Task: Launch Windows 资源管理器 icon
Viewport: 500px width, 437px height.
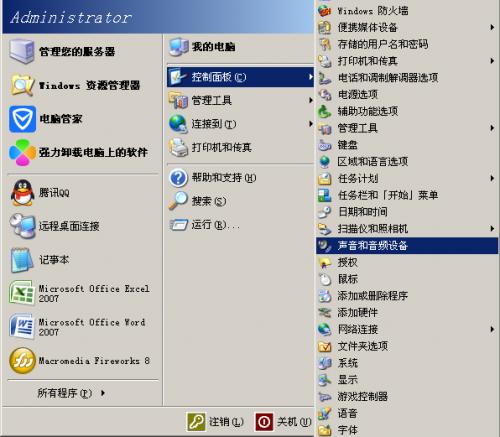Action: [22, 85]
